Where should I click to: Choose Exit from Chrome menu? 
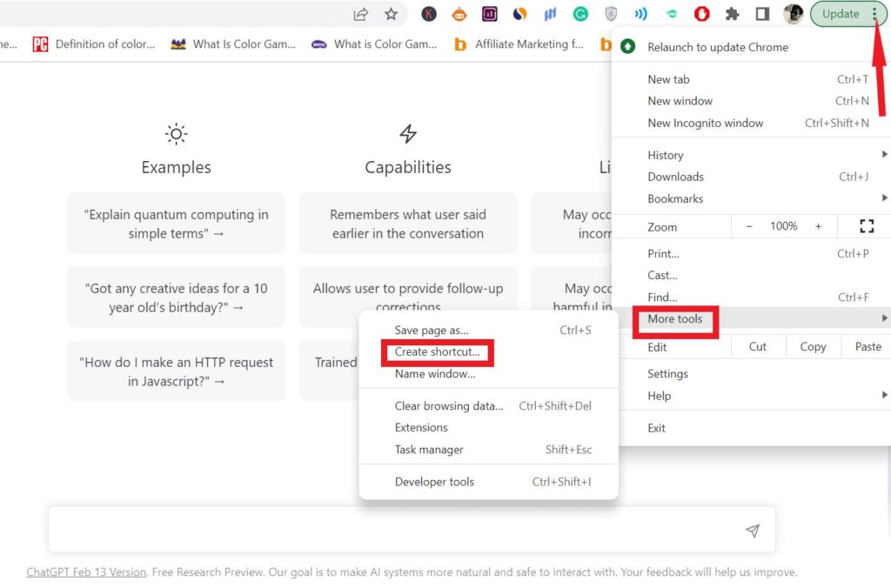[751, 428]
